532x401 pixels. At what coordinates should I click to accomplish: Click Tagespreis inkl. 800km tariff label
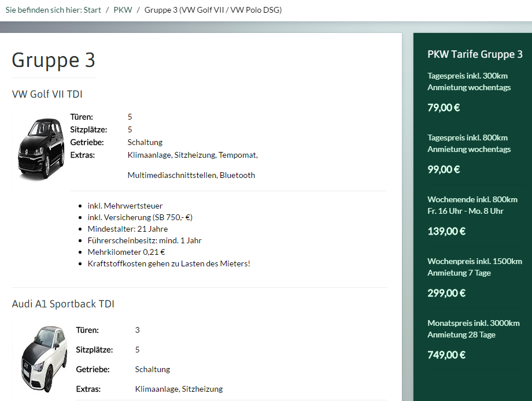pos(468,138)
